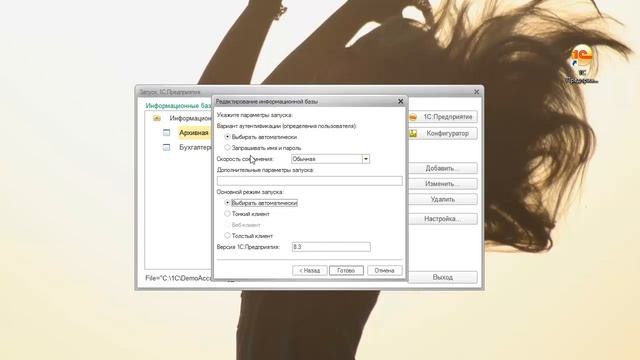This screenshot has height=360, width=640.
Task: Click the File="C:\1C\Demo path text
Action: (x=179, y=278)
